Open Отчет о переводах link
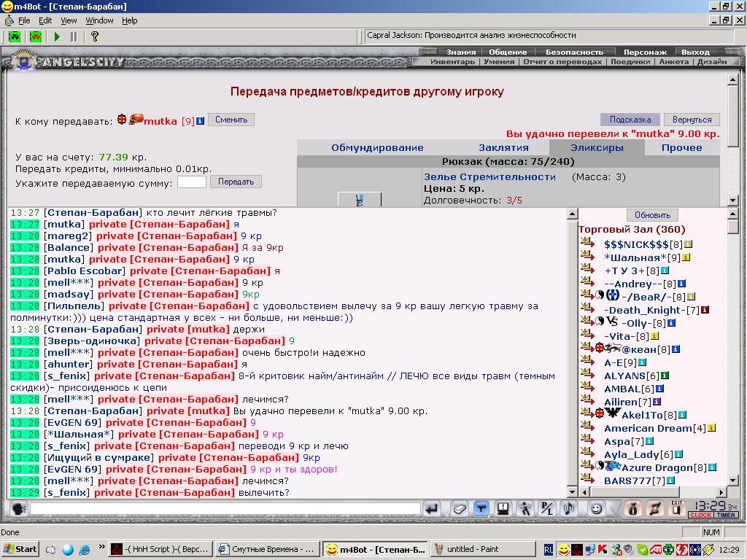747x560 pixels. point(562,62)
